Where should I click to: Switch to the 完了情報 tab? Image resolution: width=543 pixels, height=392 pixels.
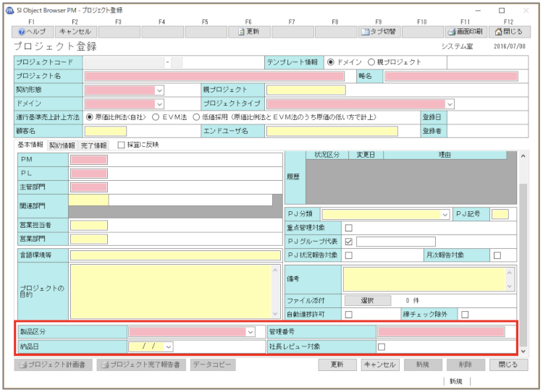pyautogui.click(x=93, y=145)
